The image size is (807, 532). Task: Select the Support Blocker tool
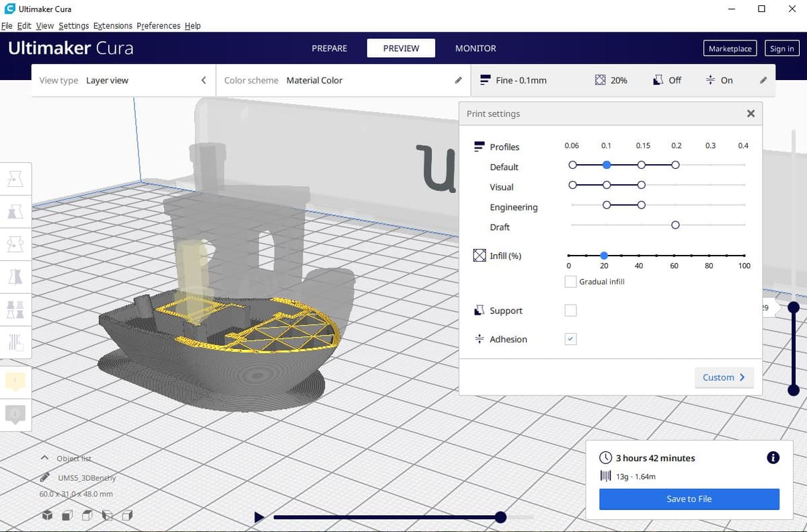15,342
